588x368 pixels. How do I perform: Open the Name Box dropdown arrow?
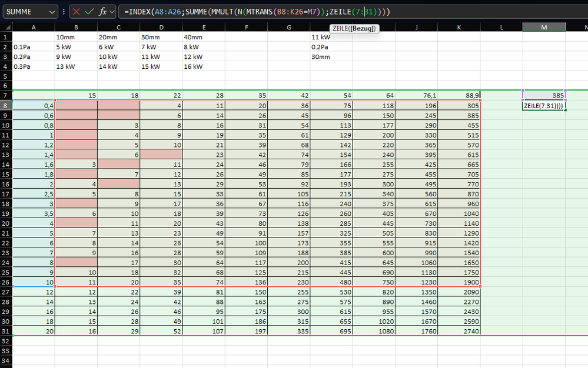click(x=52, y=12)
